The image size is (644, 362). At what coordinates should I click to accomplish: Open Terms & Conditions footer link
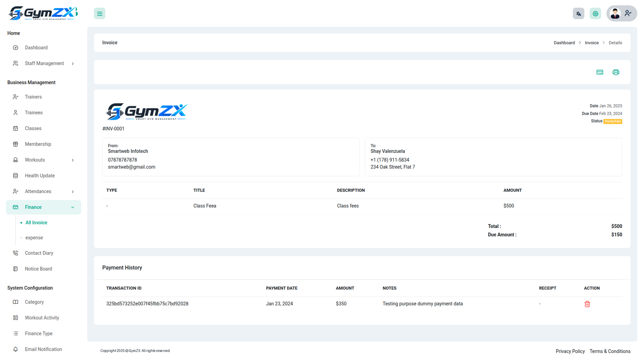coord(610,351)
